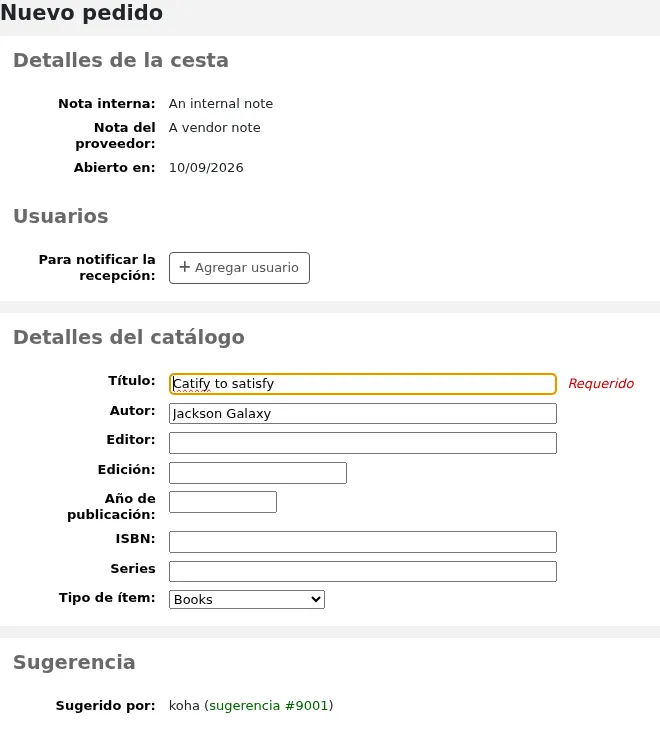Click the Año de publicación field
660x730 pixels.
pyautogui.click(x=223, y=502)
